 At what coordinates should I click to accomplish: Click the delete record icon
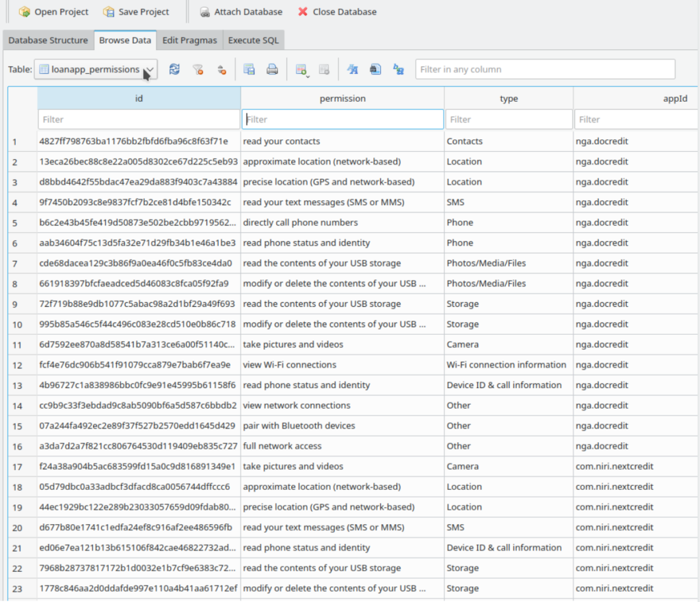point(325,69)
